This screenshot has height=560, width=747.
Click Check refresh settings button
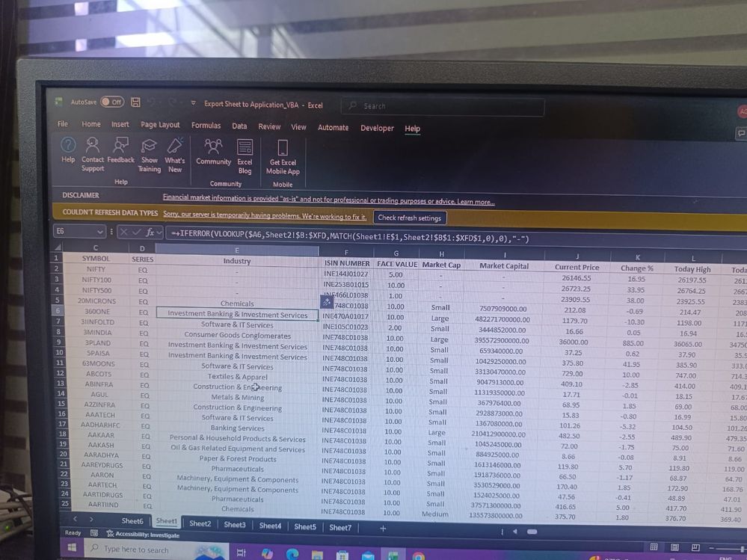410,218
